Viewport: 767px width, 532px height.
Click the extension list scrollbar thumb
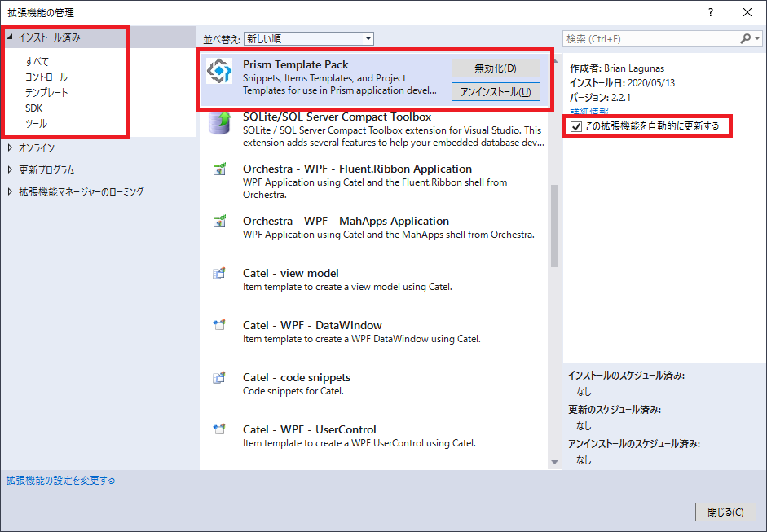554,226
